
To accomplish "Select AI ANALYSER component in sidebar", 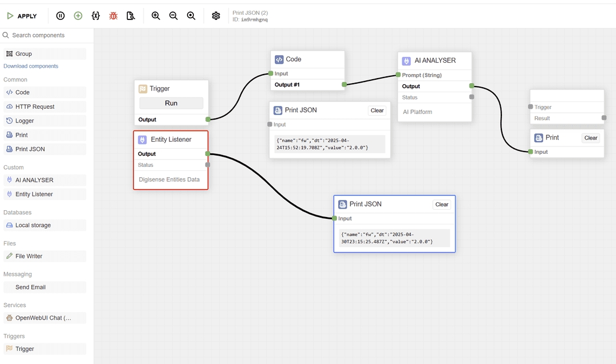I will tap(45, 180).
